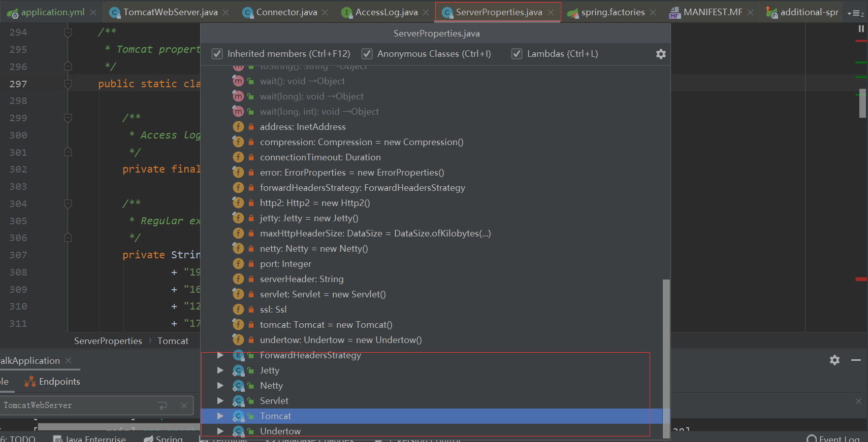The width and height of the screenshot is (868, 442).
Task: Expand the Servlet class node
Action: point(220,401)
